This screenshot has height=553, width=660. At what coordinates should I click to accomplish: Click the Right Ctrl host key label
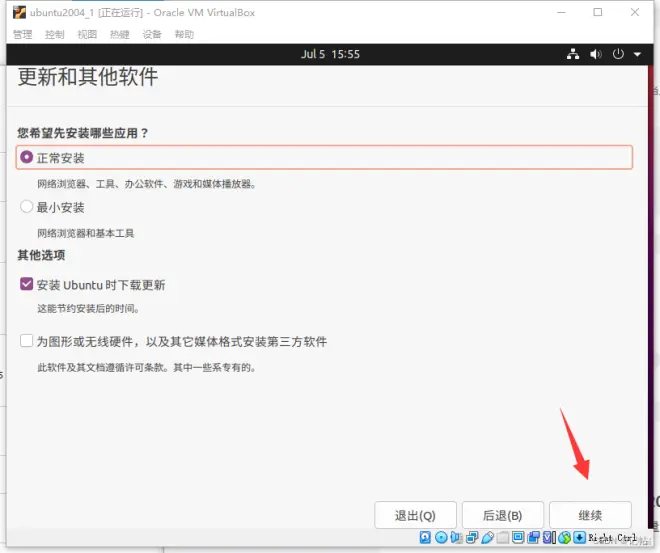coord(612,537)
